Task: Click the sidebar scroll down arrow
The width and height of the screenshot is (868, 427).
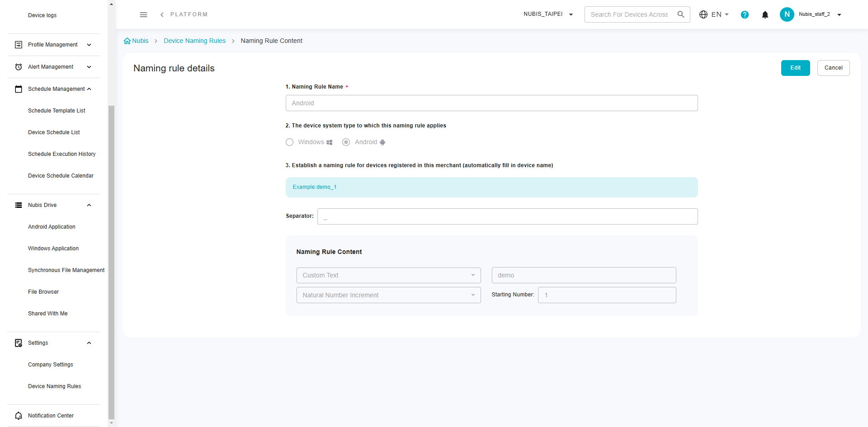Action: pyautogui.click(x=111, y=423)
